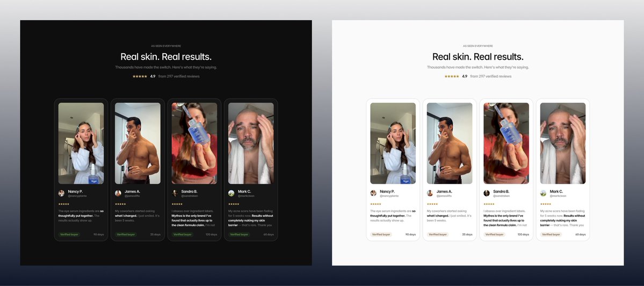Click 'Real skin. Real results.' heading, light panel
The image size is (644, 286).
pyautogui.click(x=478, y=56)
